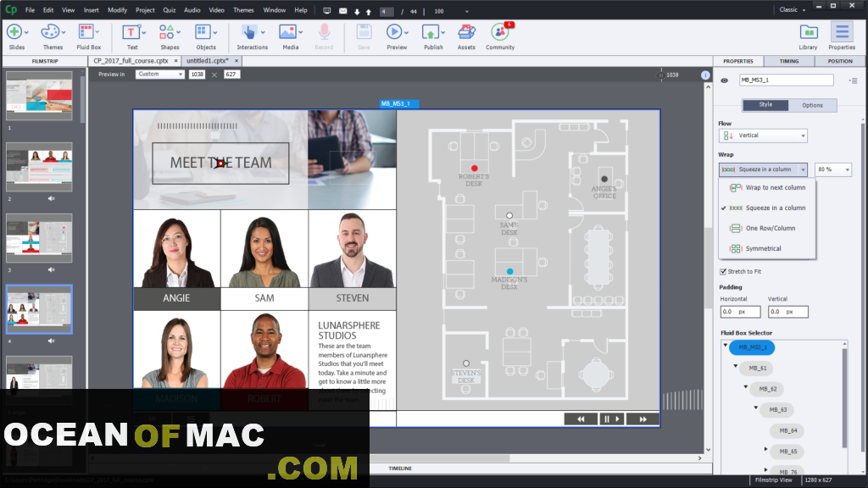Select MB_63 in Fluid Box Selector
This screenshot has height=488, width=868.
pos(778,410)
